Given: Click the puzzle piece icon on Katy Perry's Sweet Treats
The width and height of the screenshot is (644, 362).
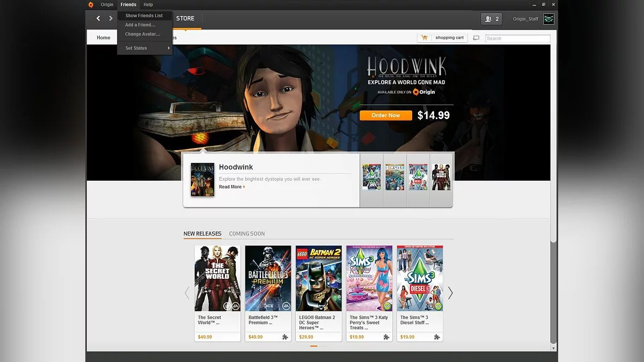Looking at the screenshot, I should click(386, 337).
